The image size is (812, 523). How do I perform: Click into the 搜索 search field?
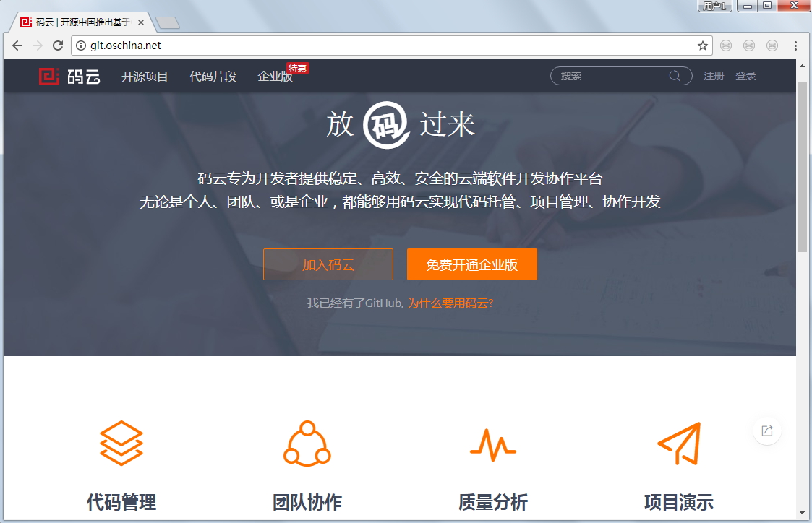611,76
